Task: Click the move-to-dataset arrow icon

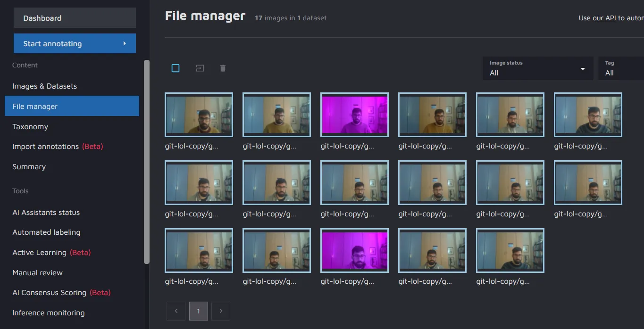Action: [x=200, y=68]
